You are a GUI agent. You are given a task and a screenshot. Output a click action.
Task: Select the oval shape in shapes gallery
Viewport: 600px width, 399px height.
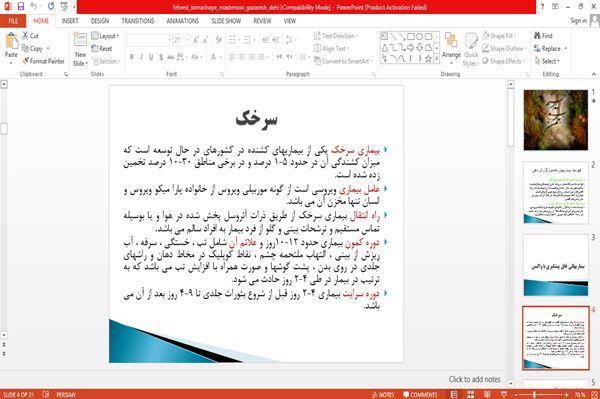(419, 37)
